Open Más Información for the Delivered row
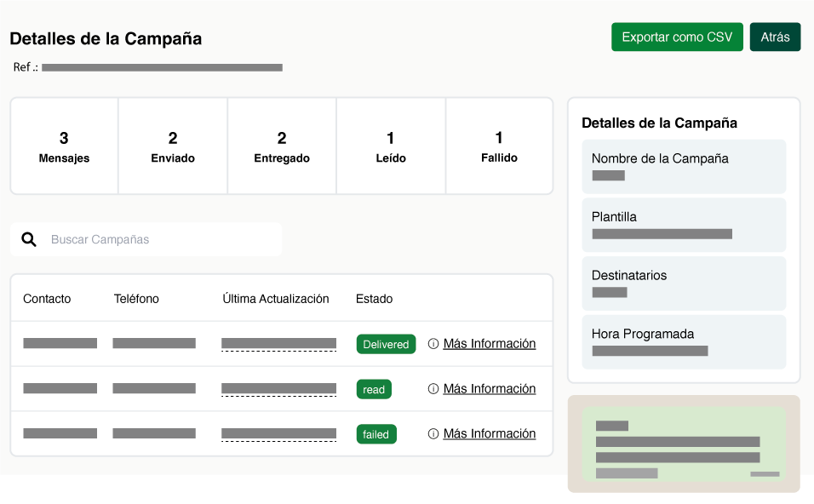Image resolution: width=814 pixels, height=504 pixels. pyautogui.click(x=489, y=344)
